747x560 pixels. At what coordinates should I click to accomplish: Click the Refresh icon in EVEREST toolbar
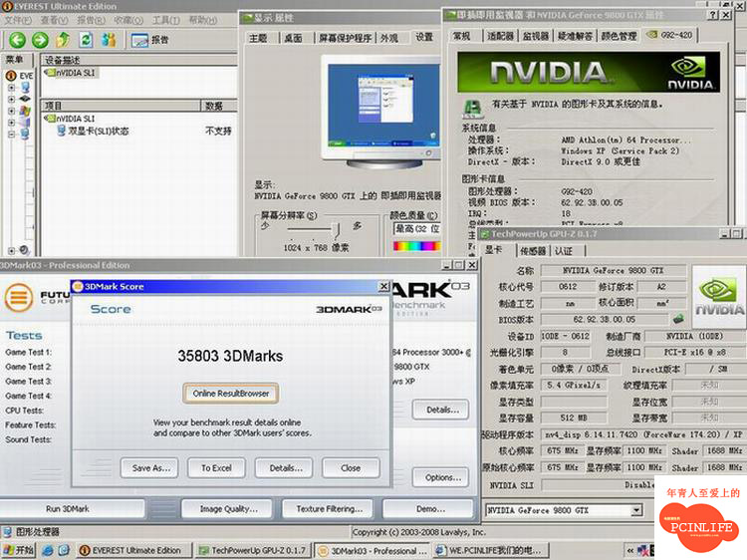tap(86, 40)
